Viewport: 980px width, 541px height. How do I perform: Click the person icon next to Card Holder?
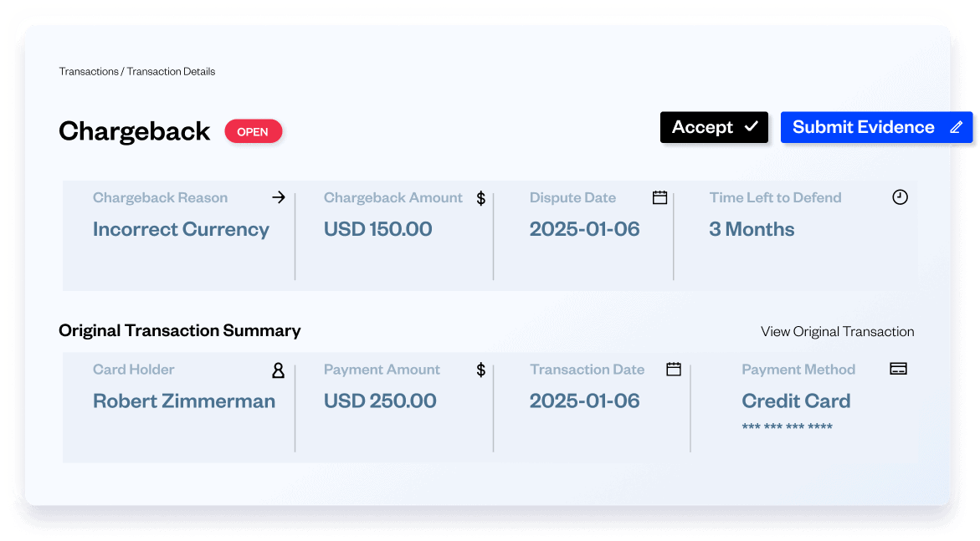click(x=278, y=370)
